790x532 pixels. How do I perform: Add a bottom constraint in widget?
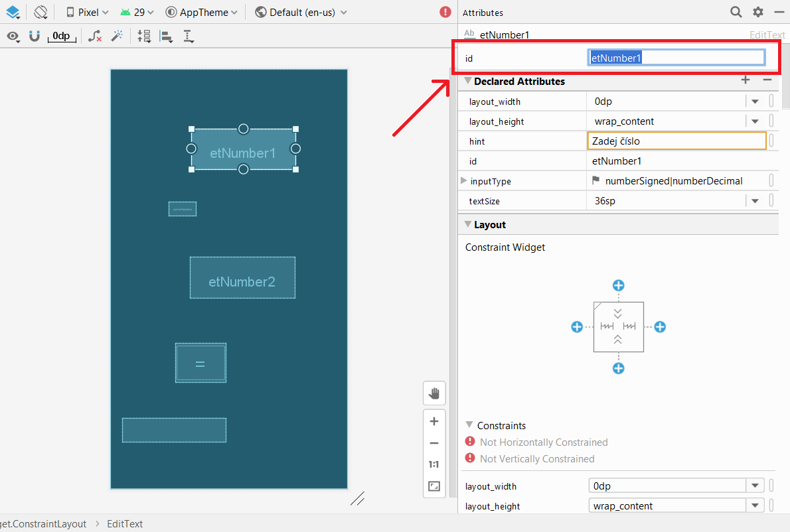coord(618,368)
